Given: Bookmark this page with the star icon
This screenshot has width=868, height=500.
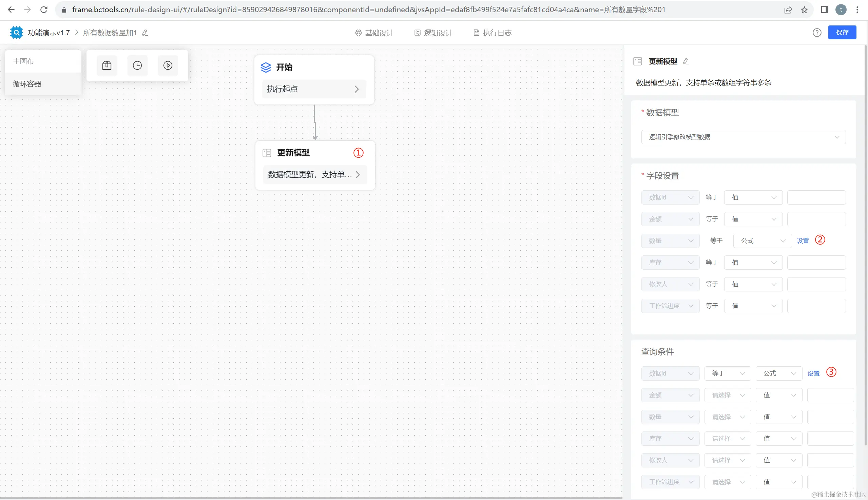Looking at the screenshot, I should (x=805, y=10).
